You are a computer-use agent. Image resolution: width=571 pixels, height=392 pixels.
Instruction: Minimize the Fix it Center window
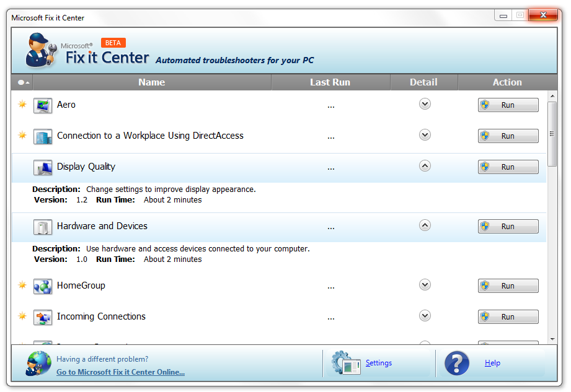(503, 15)
